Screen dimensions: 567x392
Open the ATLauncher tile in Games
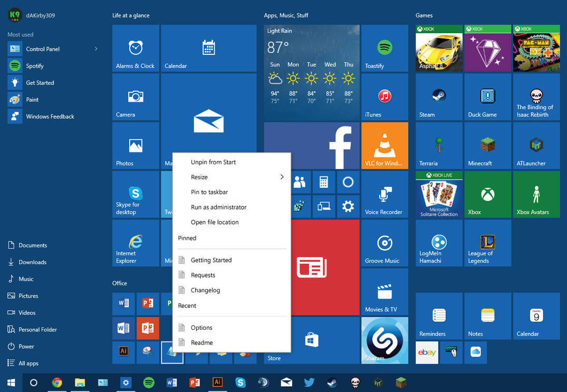coord(536,146)
